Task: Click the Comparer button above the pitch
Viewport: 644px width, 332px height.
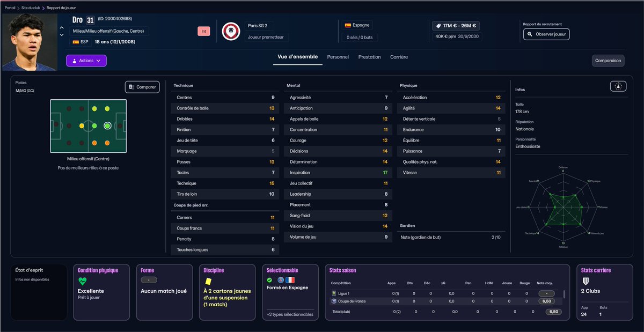Action: [x=142, y=87]
